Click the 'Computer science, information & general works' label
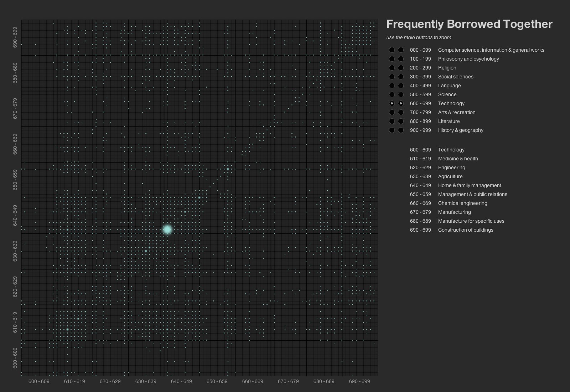The height and width of the screenshot is (392, 570). click(x=491, y=50)
